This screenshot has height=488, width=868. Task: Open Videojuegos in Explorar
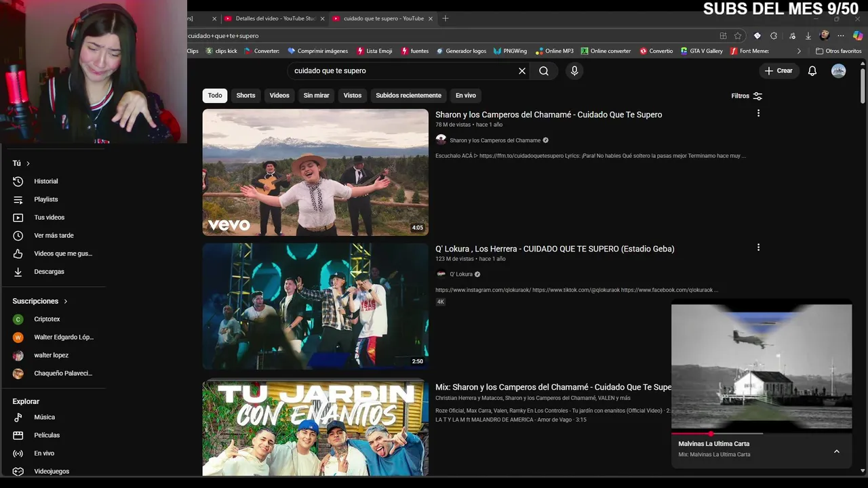[x=53, y=471]
